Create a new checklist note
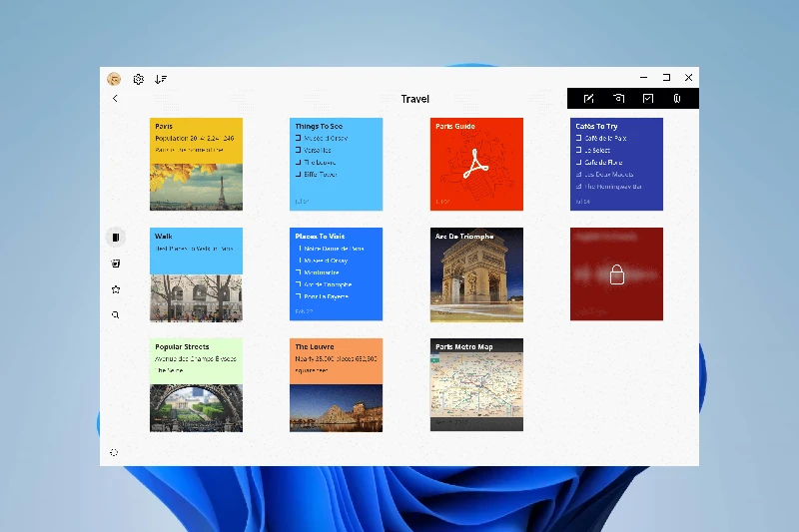Image resolution: width=799 pixels, height=532 pixels. 647,98
